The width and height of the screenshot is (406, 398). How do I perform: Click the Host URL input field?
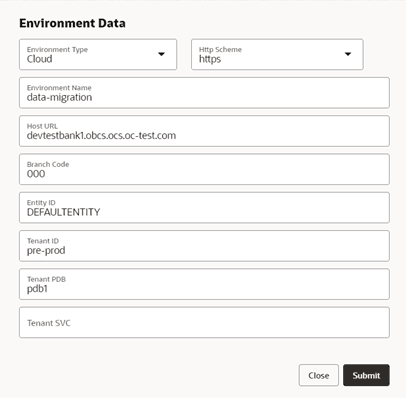pyautogui.click(x=204, y=131)
